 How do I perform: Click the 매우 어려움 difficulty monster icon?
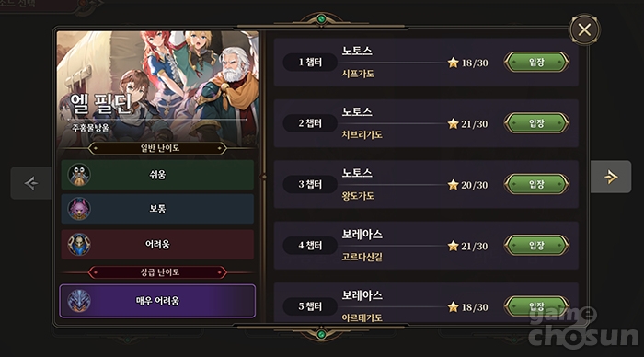pos(79,301)
